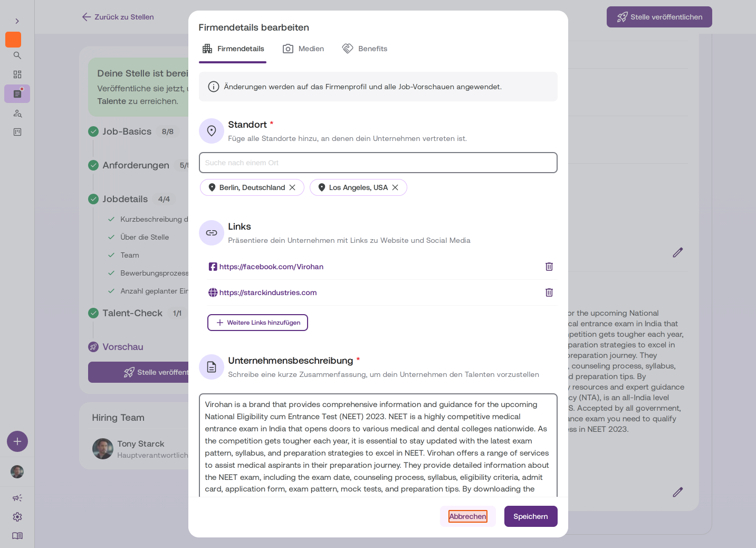This screenshot has width=756, height=548.
Task: Click Tony Starck's avatar in Hiring Team
Action: (103, 449)
